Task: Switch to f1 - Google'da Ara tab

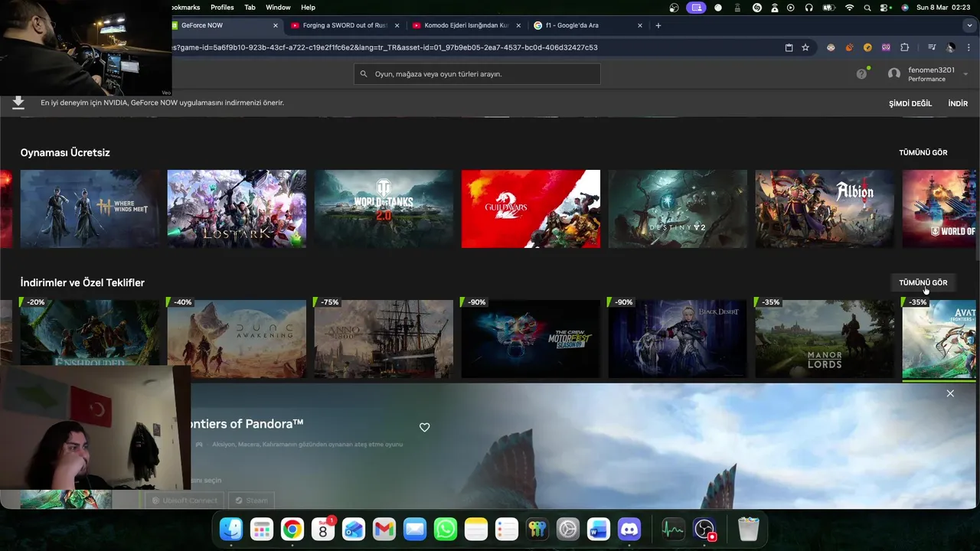Action: pos(588,25)
